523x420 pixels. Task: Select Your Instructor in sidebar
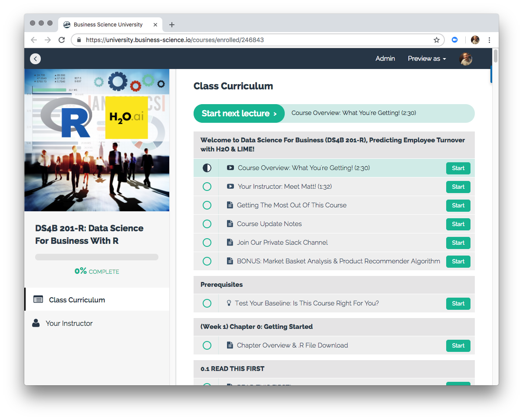point(97,323)
